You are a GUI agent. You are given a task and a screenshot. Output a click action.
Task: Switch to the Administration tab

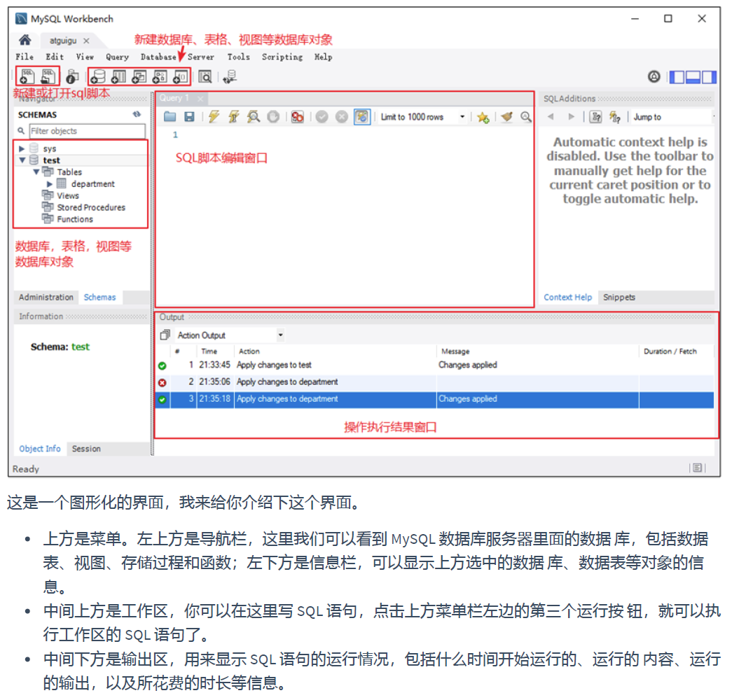pos(46,297)
